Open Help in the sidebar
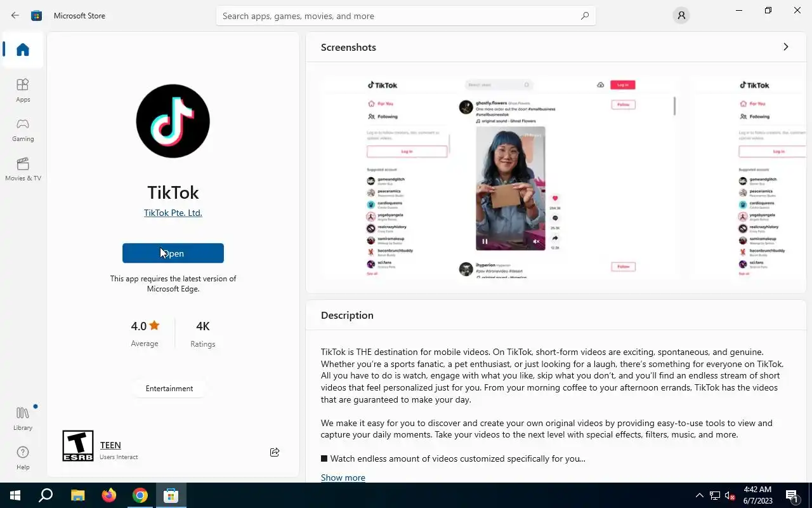The width and height of the screenshot is (812, 508). [x=23, y=458]
